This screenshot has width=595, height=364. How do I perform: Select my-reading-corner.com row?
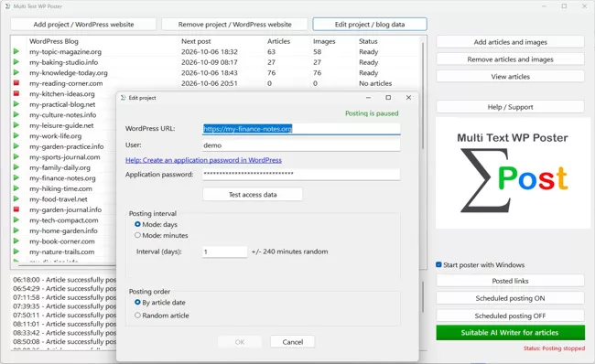pos(215,83)
